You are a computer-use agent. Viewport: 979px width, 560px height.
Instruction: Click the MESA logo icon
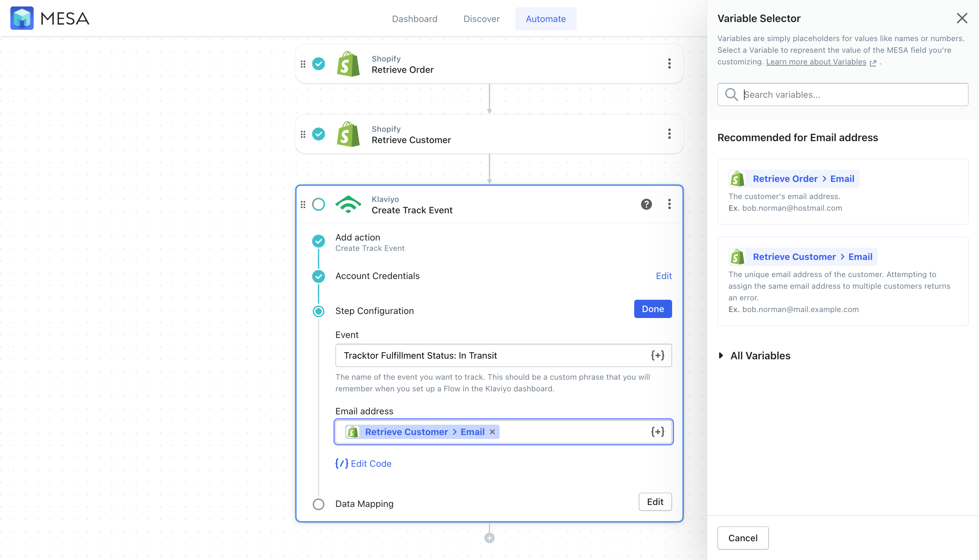click(22, 18)
